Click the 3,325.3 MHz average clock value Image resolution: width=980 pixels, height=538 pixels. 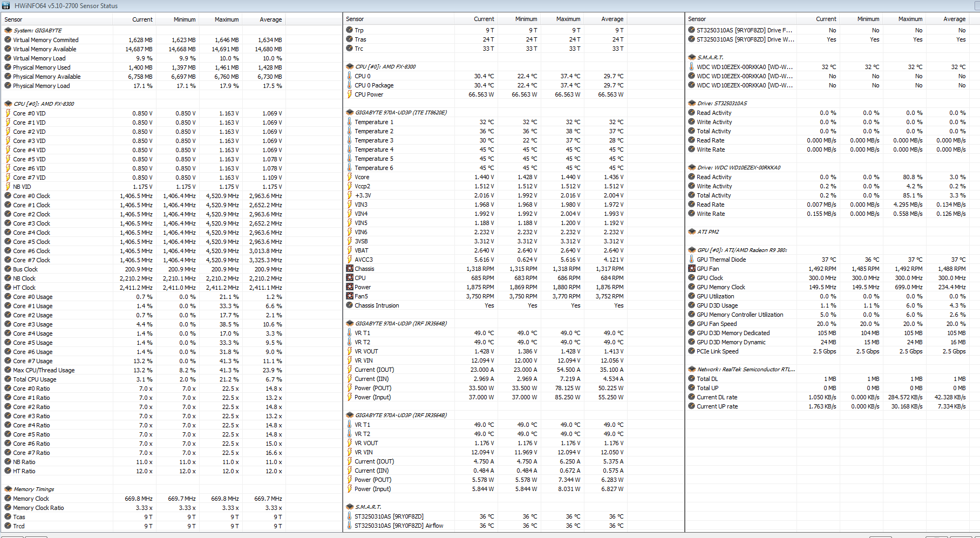tap(266, 260)
